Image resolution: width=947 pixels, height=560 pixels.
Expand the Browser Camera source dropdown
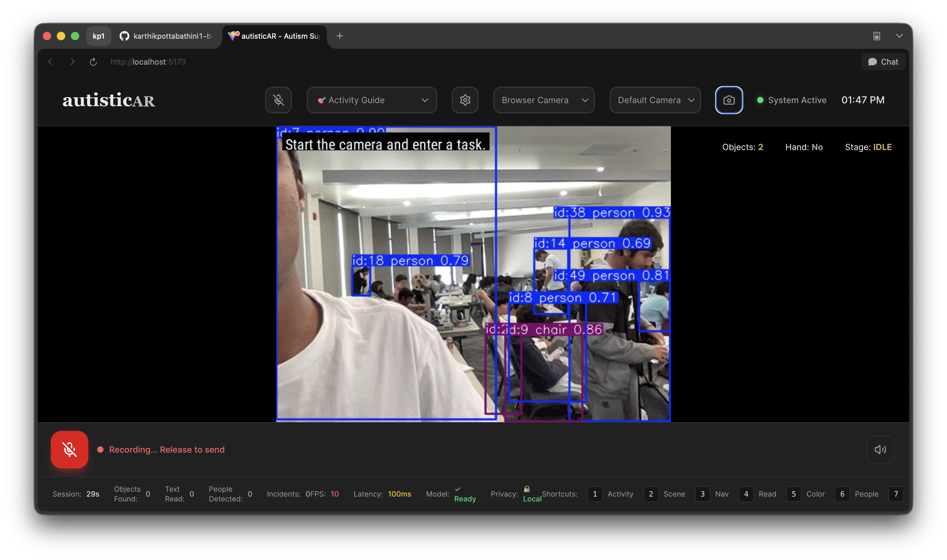tap(543, 100)
